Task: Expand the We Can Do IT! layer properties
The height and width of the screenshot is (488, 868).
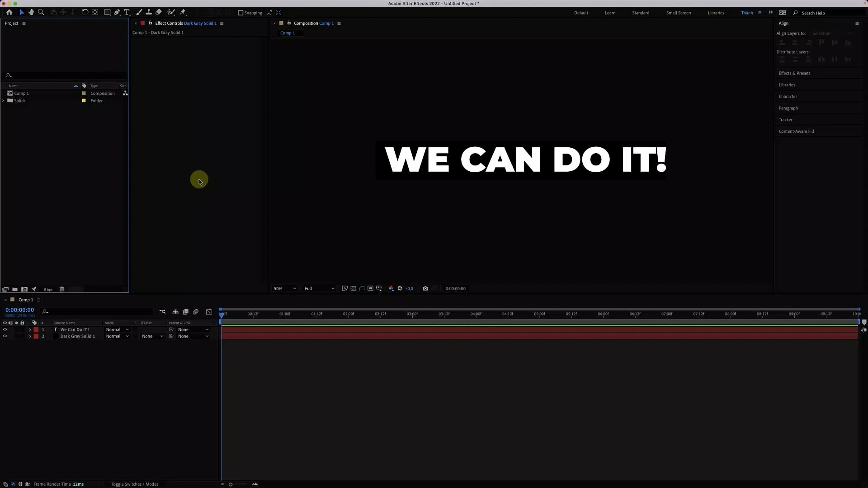Action: [x=30, y=329]
